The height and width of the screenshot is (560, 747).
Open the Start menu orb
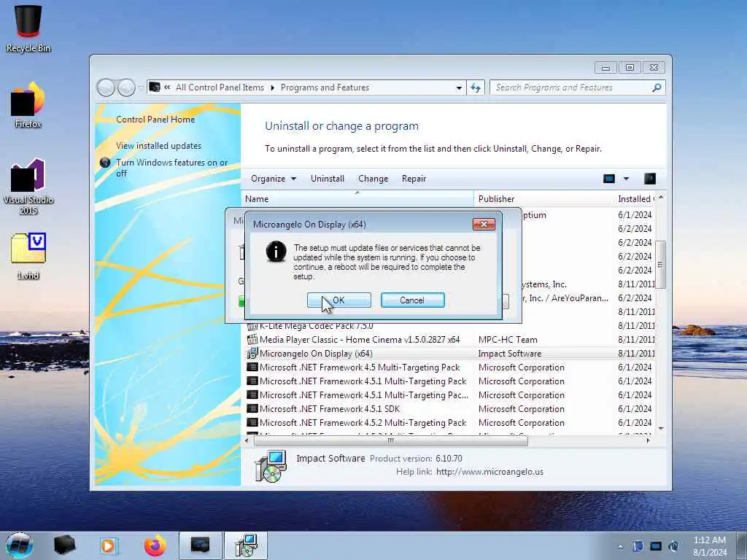(x=20, y=545)
